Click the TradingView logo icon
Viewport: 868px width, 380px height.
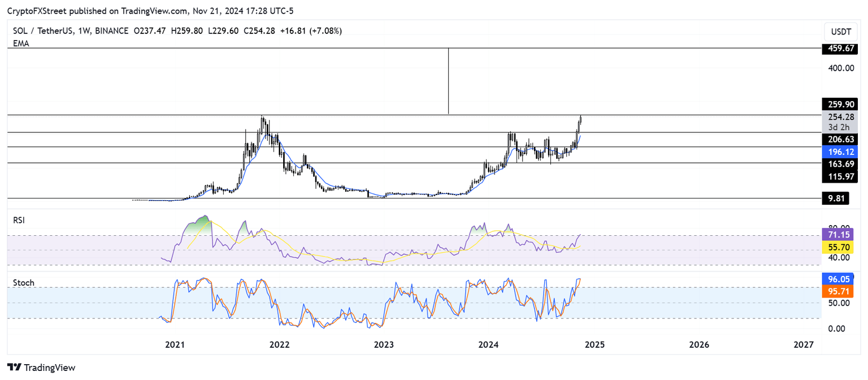pos(14,367)
